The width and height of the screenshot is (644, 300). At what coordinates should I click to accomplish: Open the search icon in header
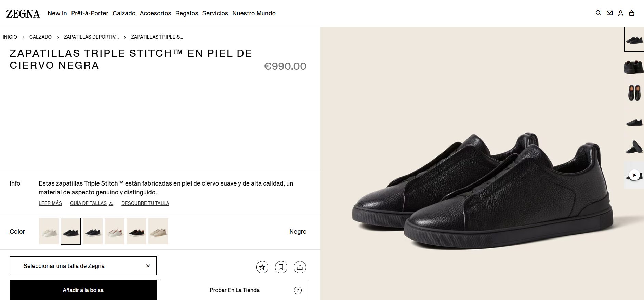point(598,13)
